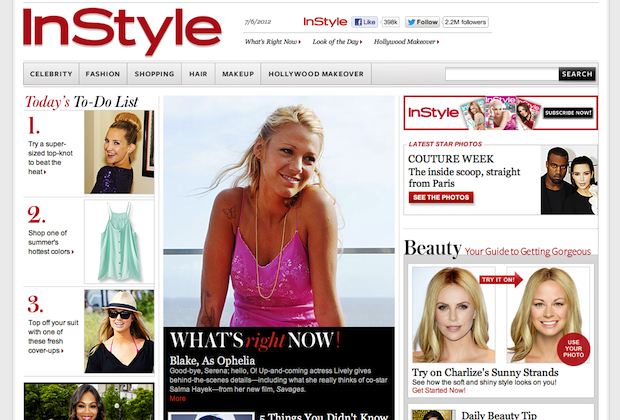Open the right blonde makeover photo
The width and height of the screenshot is (620, 420).
(548, 315)
